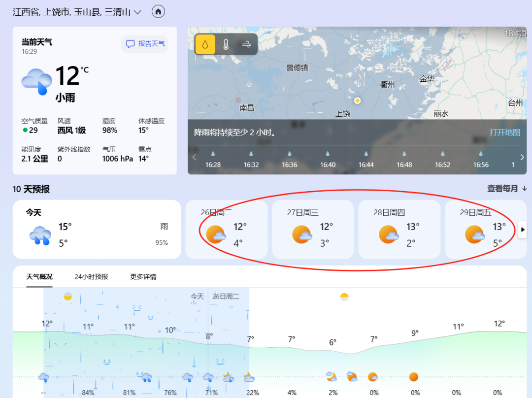Select the 16:40 raindrop timeline marker
Viewport: 532px width, 398px height.
coord(328,154)
